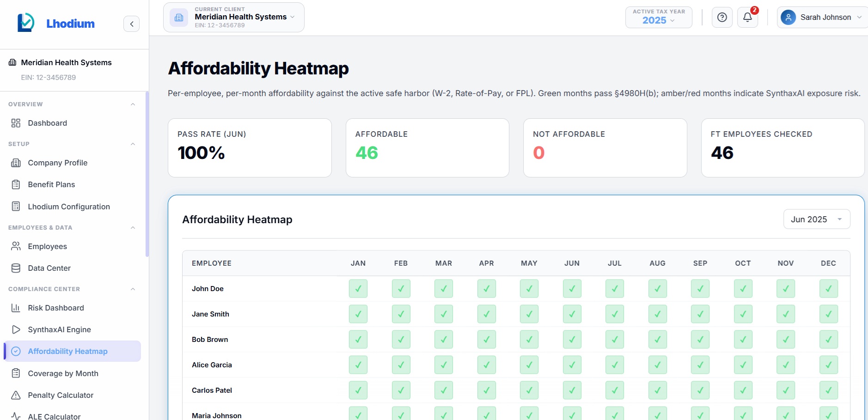Go to Benefit Plans page
The height and width of the screenshot is (420, 868).
[72, 184]
